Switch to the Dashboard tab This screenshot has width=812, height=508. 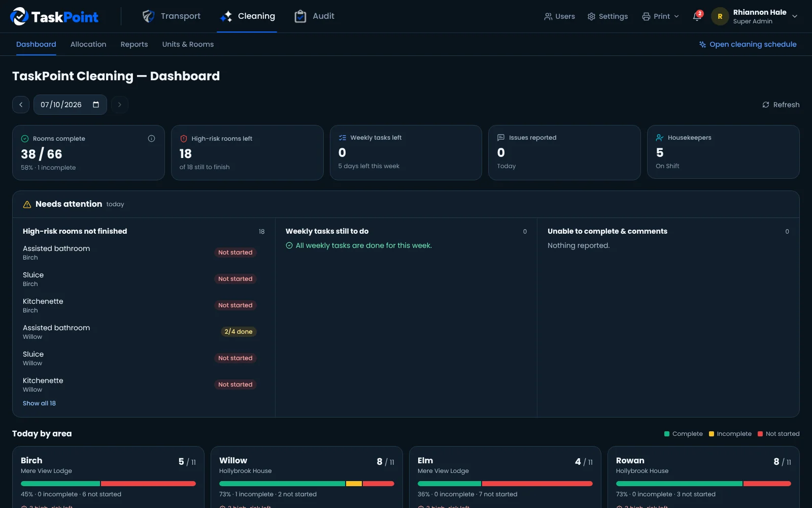pyautogui.click(x=36, y=44)
